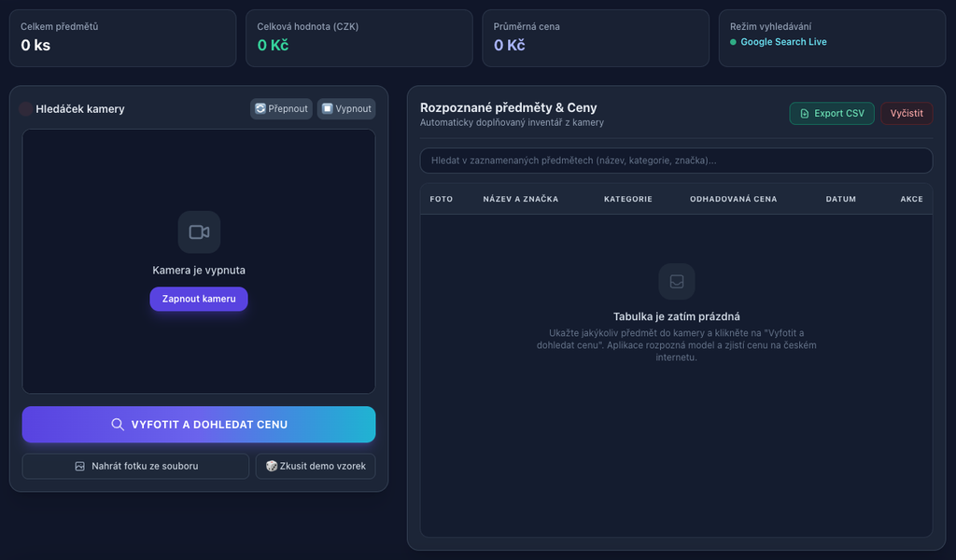
Task: Click the Odhadovaná cena column header
Action: pos(734,199)
